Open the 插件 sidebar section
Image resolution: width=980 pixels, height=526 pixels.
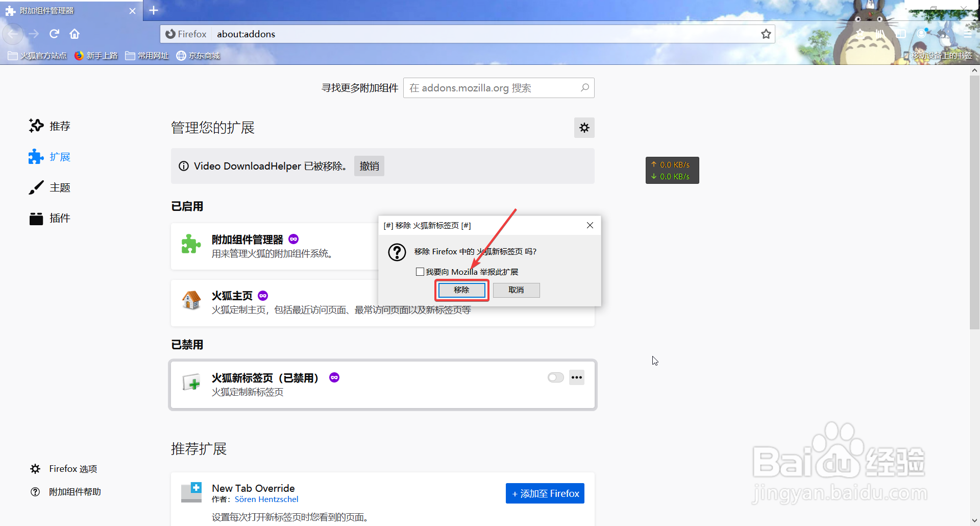(x=50, y=218)
